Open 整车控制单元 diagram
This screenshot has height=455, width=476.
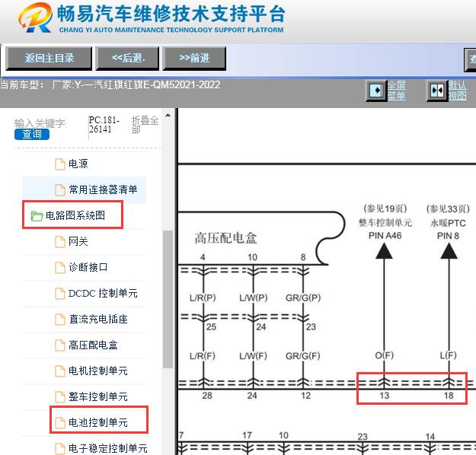click(98, 396)
